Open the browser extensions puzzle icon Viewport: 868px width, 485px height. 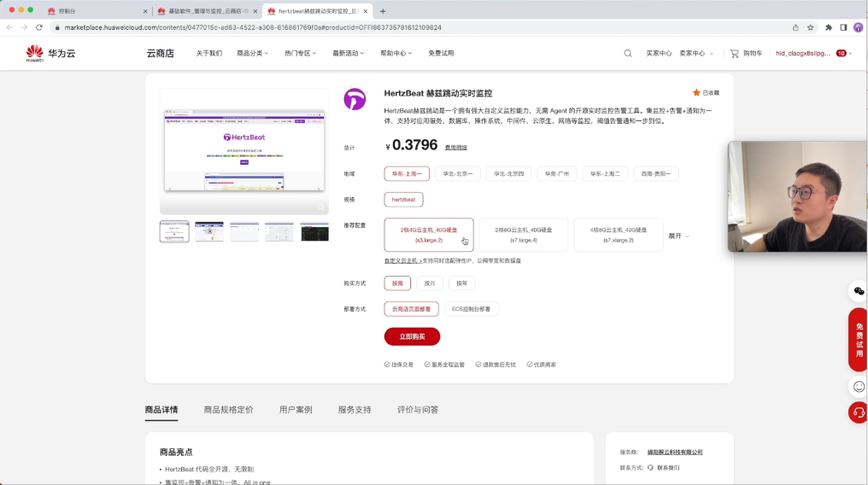[829, 27]
